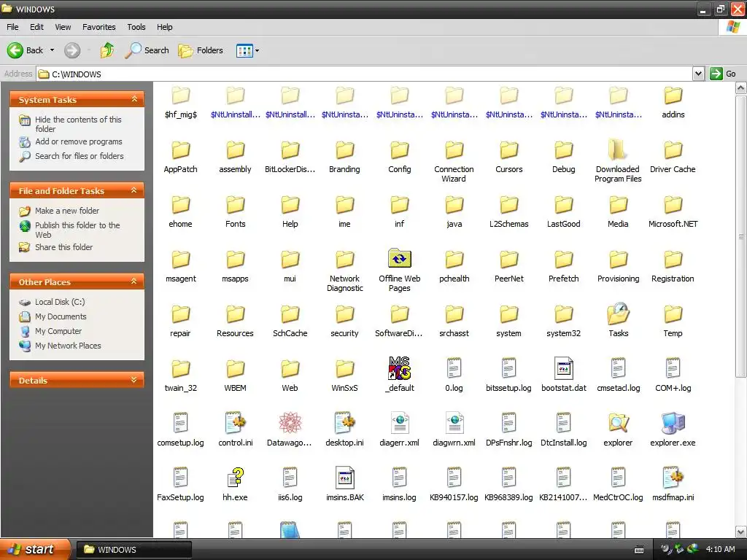The height and width of the screenshot is (560, 747).
Task: Open the Favorites menu
Action: (x=98, y=27)
